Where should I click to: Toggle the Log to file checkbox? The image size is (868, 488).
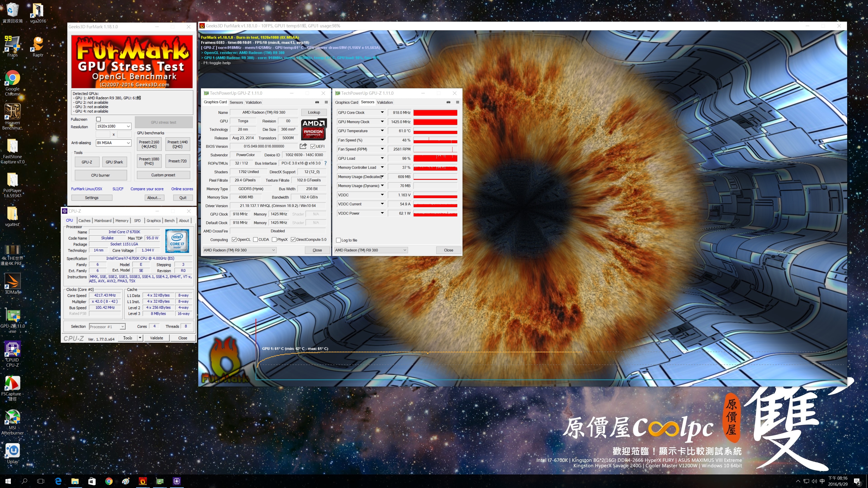(338, 240)
